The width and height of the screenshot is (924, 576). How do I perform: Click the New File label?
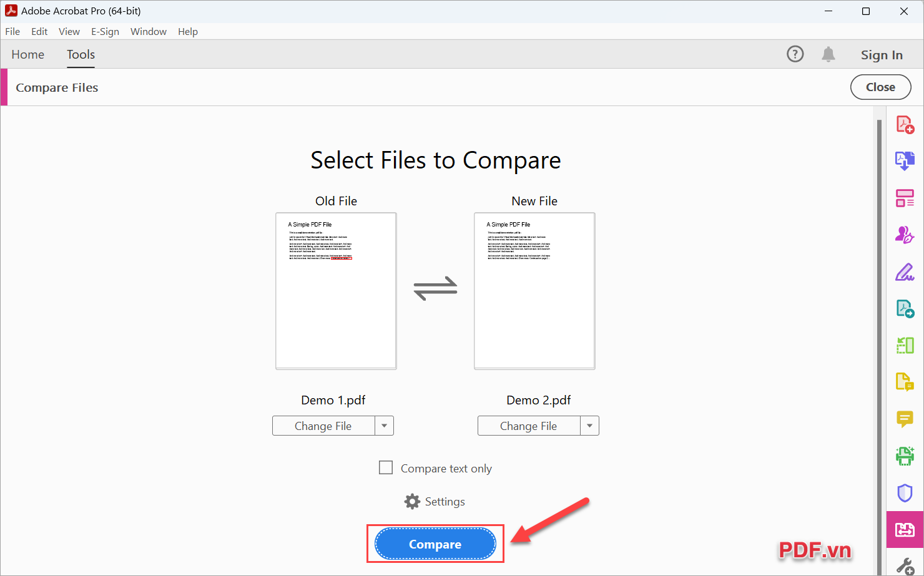coord(534,201)
